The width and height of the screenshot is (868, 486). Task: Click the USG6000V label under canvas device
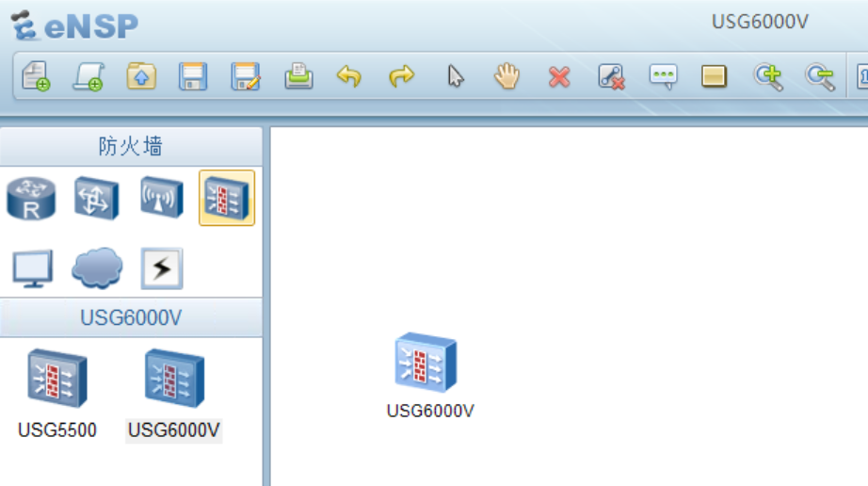coord(430,411)
